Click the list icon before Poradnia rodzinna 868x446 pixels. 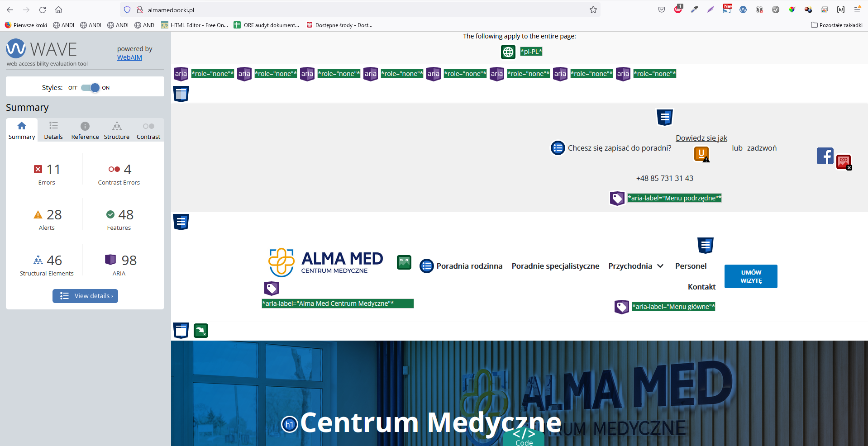(x=427, y=266)
